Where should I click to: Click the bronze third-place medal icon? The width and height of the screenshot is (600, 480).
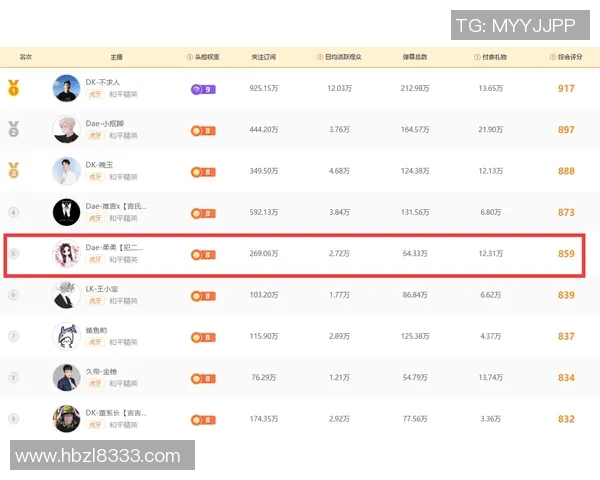click(x=13, y=170)
